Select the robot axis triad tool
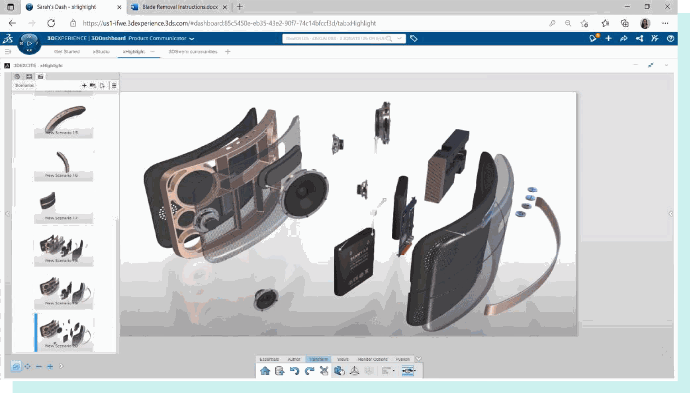690x394 pixels. tap(354, 371)
